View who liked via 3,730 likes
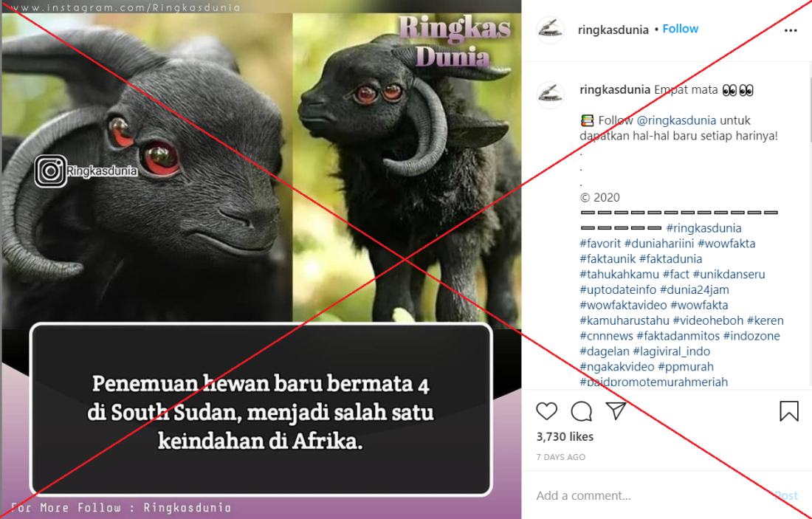 pyautogui.click(x=565, y=436)
